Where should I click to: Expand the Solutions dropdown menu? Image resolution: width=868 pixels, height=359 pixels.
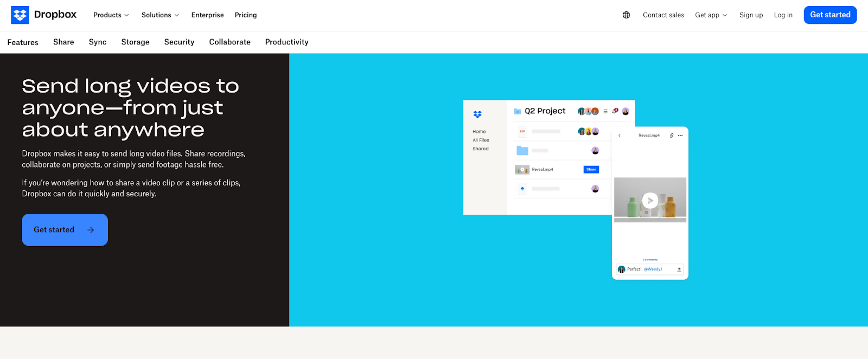pos(160,15)
